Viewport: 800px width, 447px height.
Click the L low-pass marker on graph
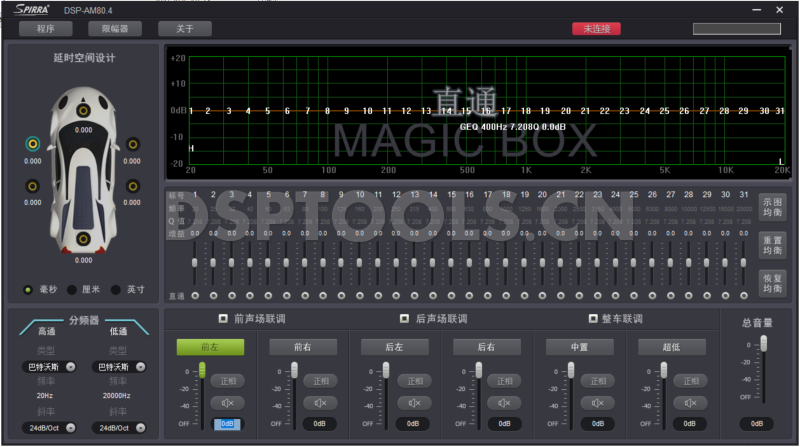(x=781, y=161)
